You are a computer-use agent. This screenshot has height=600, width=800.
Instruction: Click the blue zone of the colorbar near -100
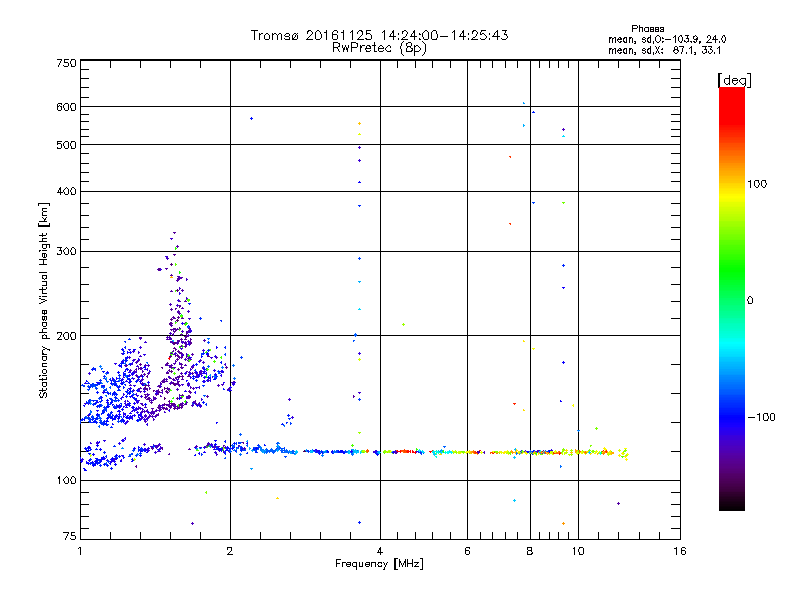[x=732, y=416]
